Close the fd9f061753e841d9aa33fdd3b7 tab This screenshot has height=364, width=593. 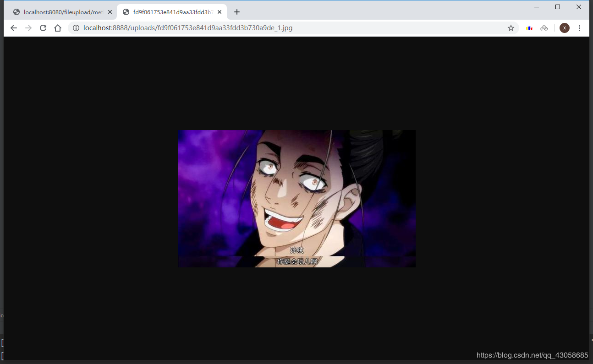tap(220, 12)
